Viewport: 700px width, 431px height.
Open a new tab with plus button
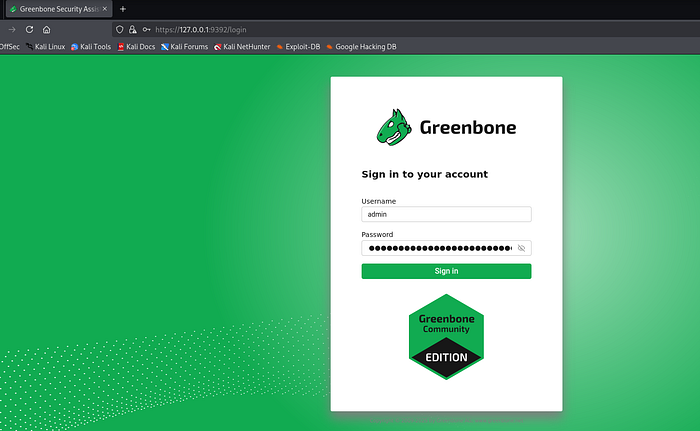click(123, 9)
